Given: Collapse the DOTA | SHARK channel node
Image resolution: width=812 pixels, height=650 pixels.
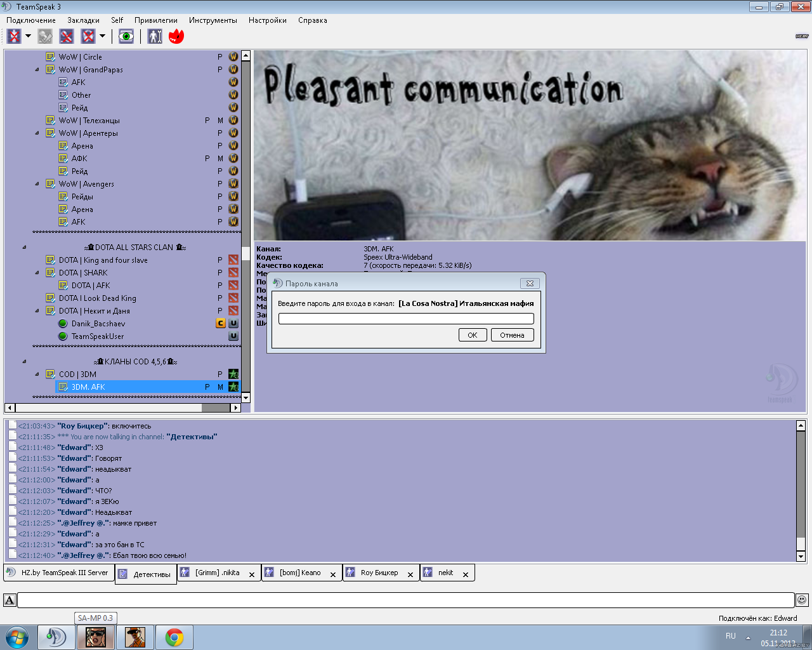Looking at the screenshot, I should click(x=37, y=273).
